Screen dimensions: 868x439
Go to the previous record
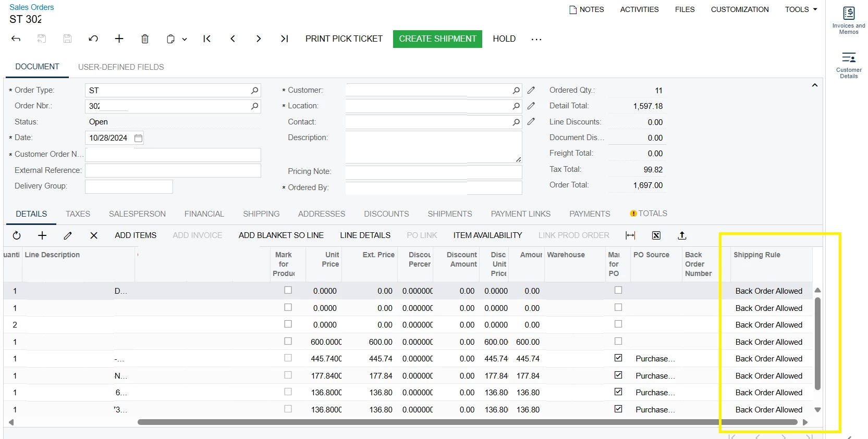point(233,39)
